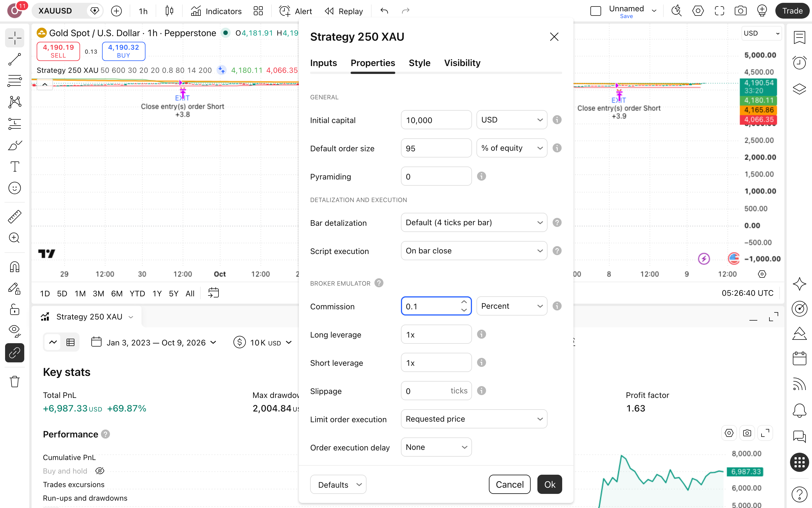The image size is (812, 508).
Task: Select the Properties tab
Action: (x=373, y=63)
